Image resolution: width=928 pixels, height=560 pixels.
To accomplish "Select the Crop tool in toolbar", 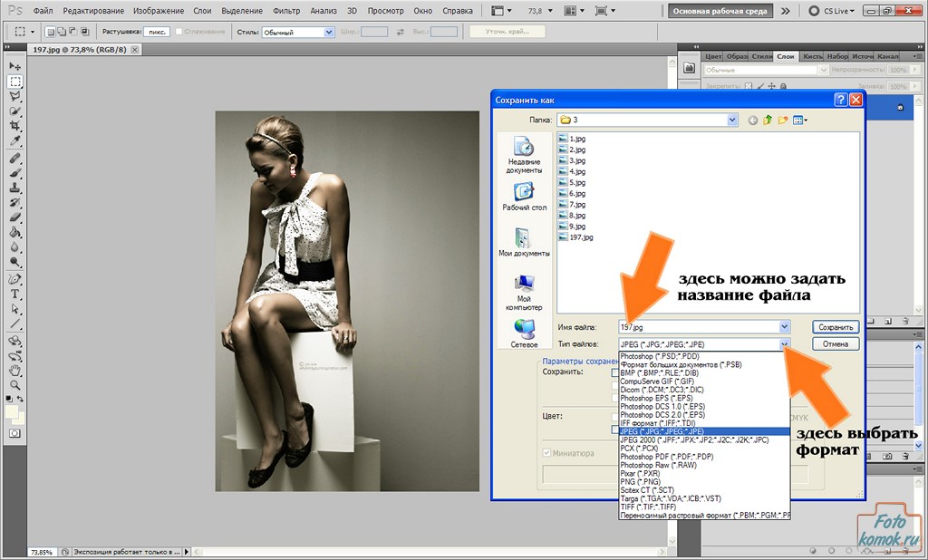I will (x=15, y=126).
